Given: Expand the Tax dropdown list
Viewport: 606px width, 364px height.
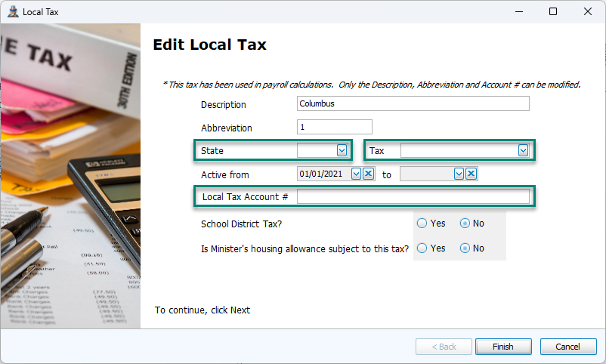Looking at the screenshot, I should (x=522, y=150).
